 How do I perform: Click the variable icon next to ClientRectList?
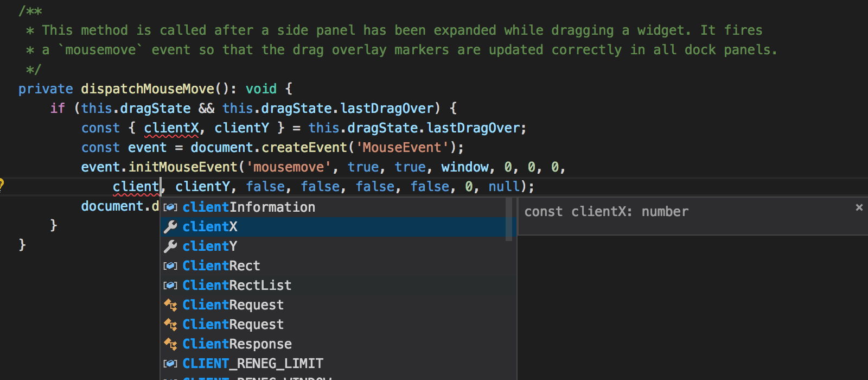click(170, 286)
